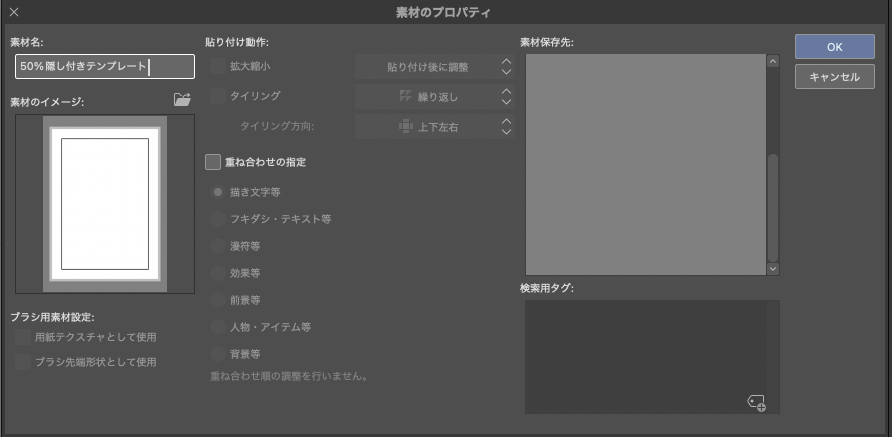Image resolution: width=892 pixels, height=437 pixels.
Task: Check ブラシ先端形状として使用 option
Action: coord(22,361)
